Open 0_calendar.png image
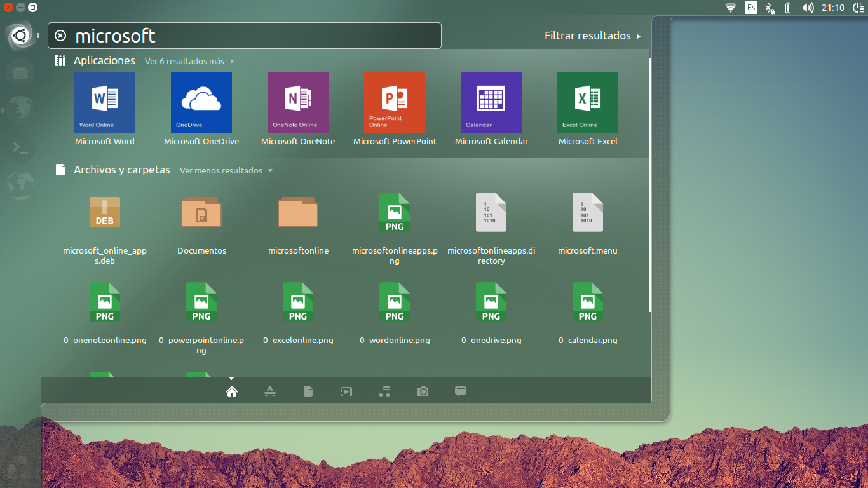 tap(588, 302)
